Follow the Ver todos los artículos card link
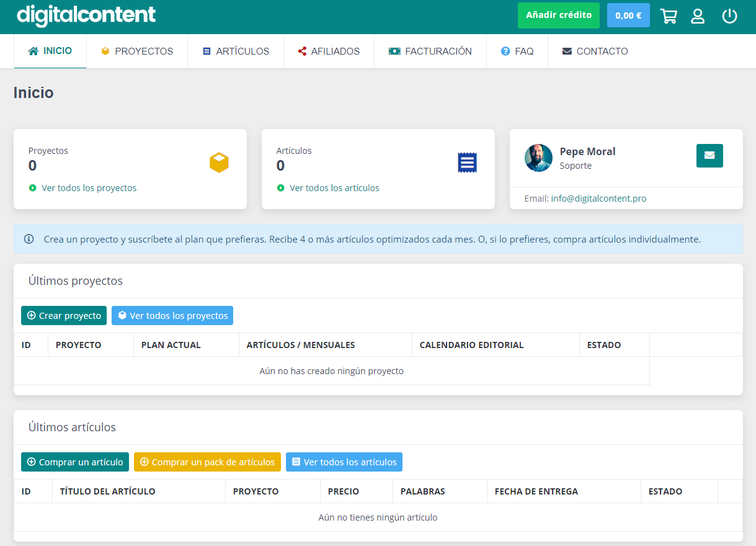Screen dimensions: 756x546 pos(334,188)
